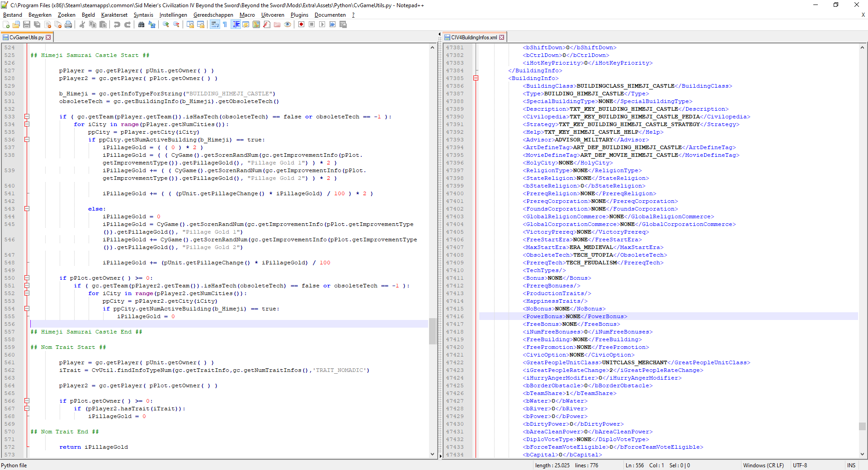868x470 pixels.
Task: Collapse the fold marker at line 552
Action: pyautogui.click(x=27, y=293)
